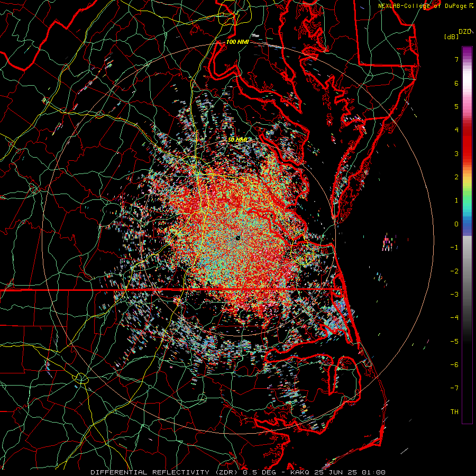
Task: Click the black radar site dot
Action: click(x=237, y=238)
